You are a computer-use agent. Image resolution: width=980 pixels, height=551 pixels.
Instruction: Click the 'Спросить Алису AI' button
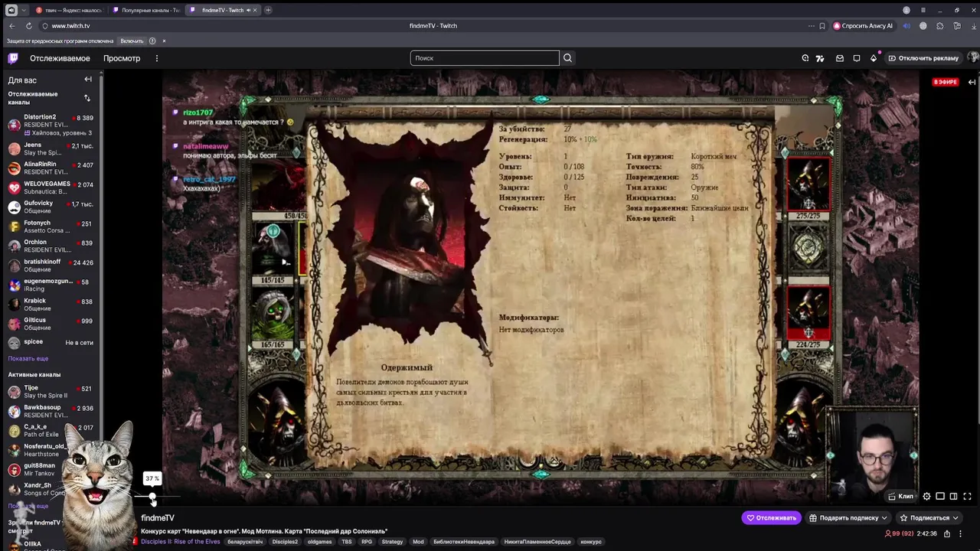[x=863, y=26]
